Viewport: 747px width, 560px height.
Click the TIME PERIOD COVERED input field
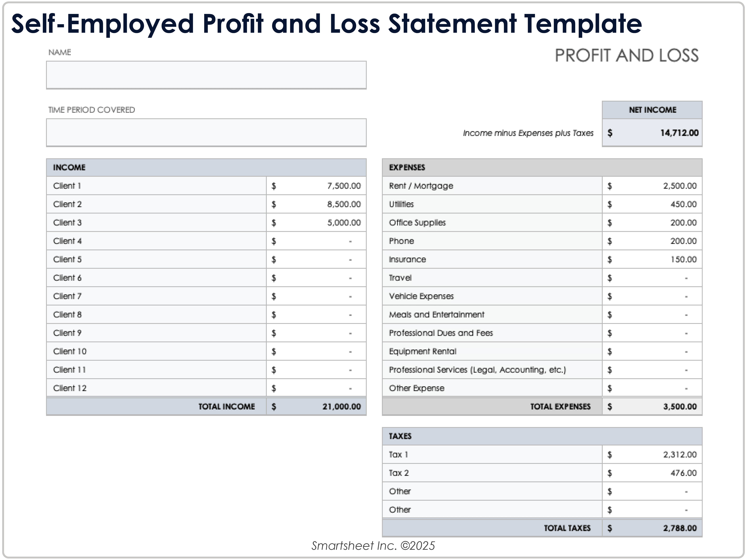click(x=206, y=132)
